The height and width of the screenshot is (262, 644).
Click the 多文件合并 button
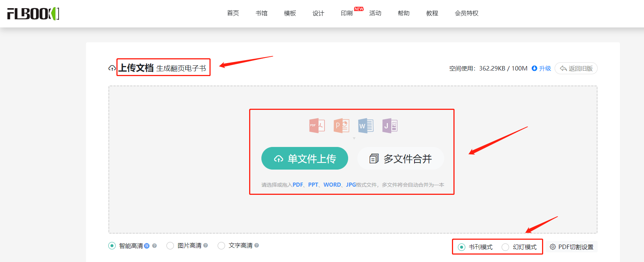click(x=400, y=158)
